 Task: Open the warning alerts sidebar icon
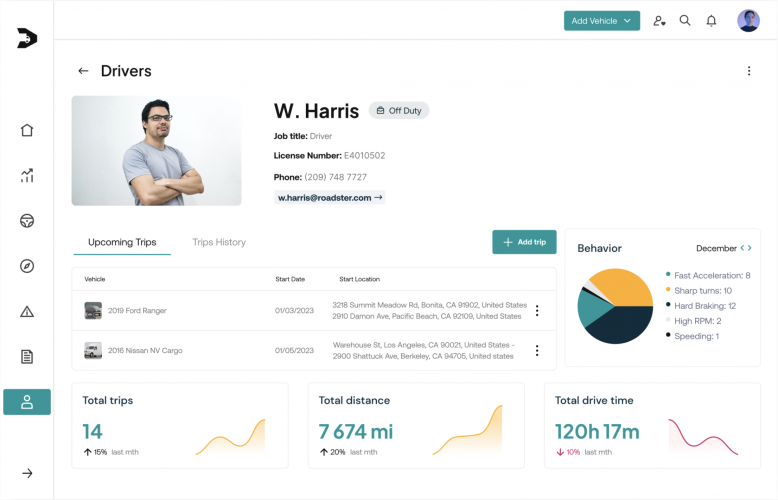point(27,312)
